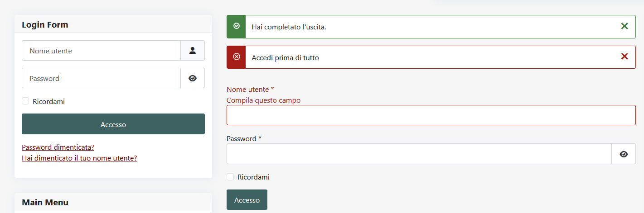Click the Main Menu module heading
644x213 pixels.
[x=45, y=202]
